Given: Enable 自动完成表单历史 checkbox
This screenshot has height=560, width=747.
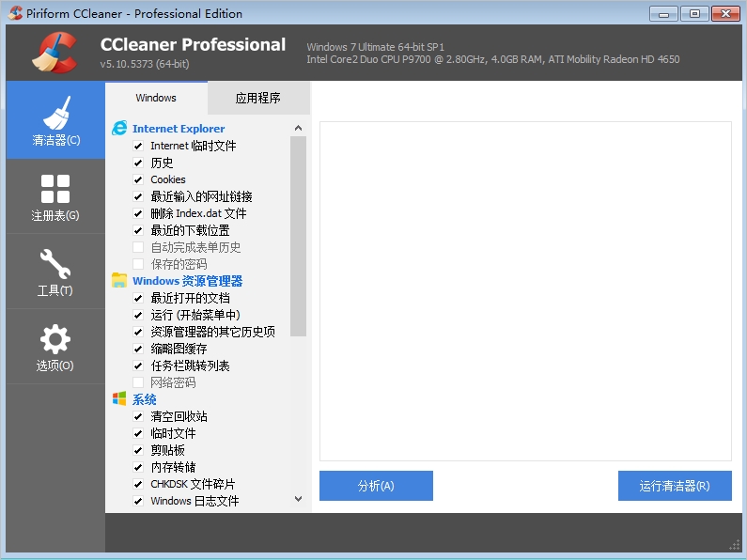Looking at the screenshot, I should [138, 247].
